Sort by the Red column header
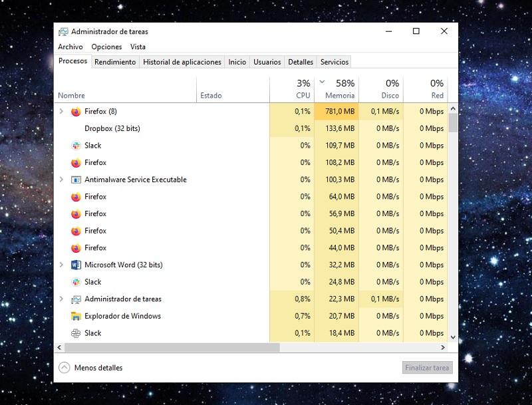The width and height of the screenshot is (532, 405). pos(426,90)
